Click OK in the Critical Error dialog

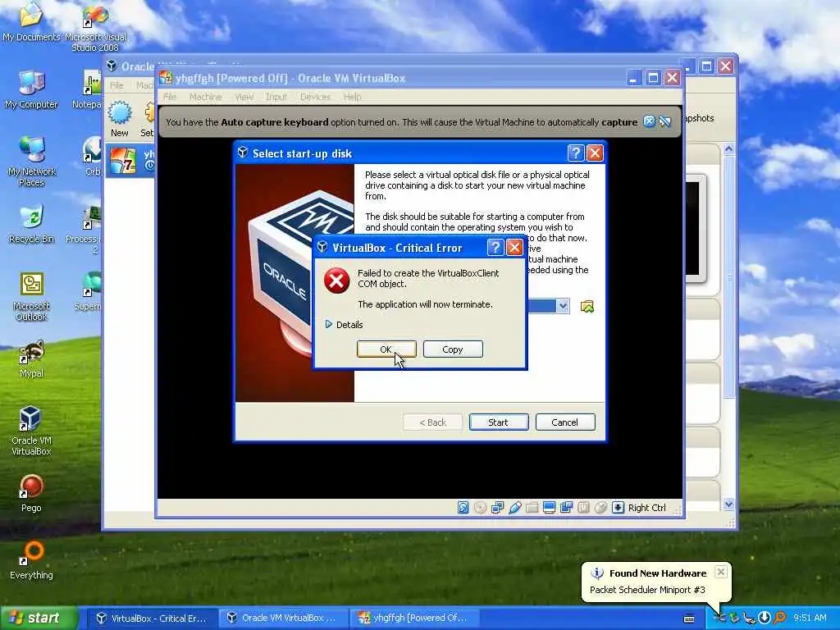coord(386,349)
